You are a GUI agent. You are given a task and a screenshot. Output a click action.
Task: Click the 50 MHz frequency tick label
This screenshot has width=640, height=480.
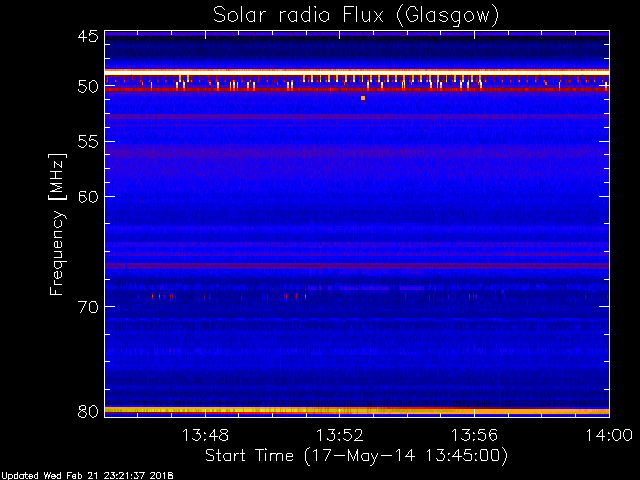tap(88, 87)
